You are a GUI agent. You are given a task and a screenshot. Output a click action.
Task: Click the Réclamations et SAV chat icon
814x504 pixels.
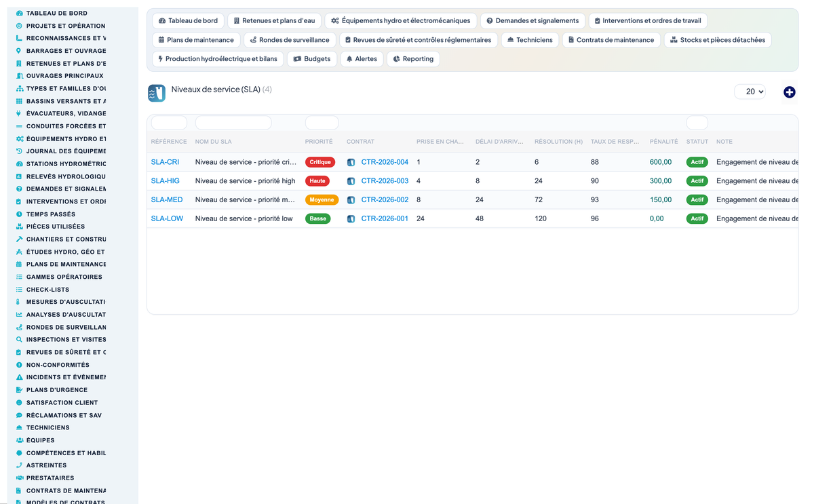(x=20, y=415)
